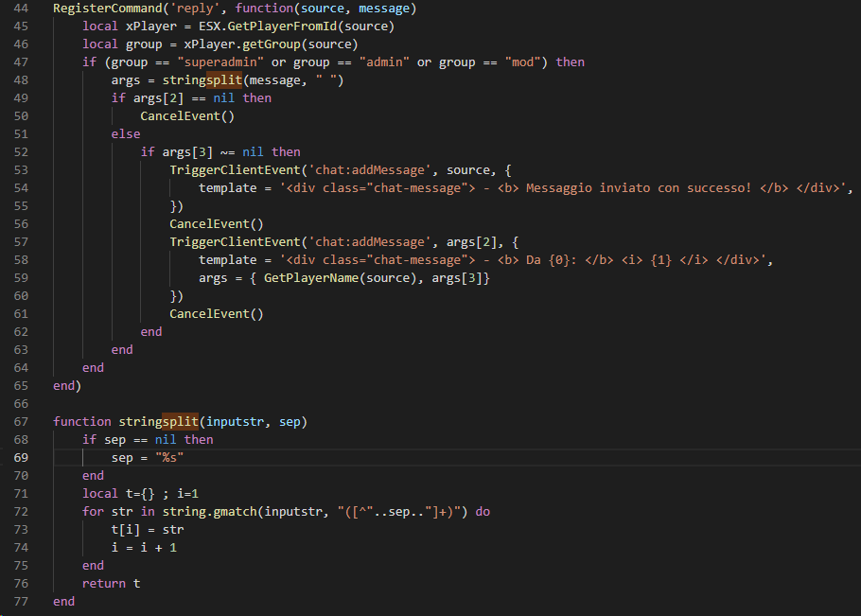Click 'TriggerClientEvent' on line 53
The height and width of the screenshot is (616, 861).
[x=235, y=170]
